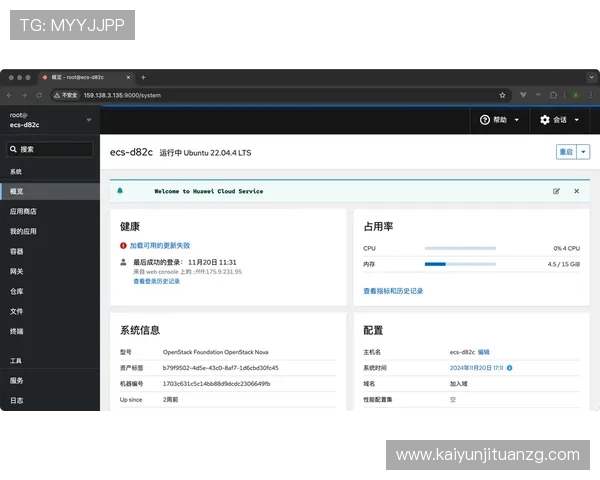Click the CPU usage progress bar
Viewport: 600px width, 480px height.
(x=460, y=248)
